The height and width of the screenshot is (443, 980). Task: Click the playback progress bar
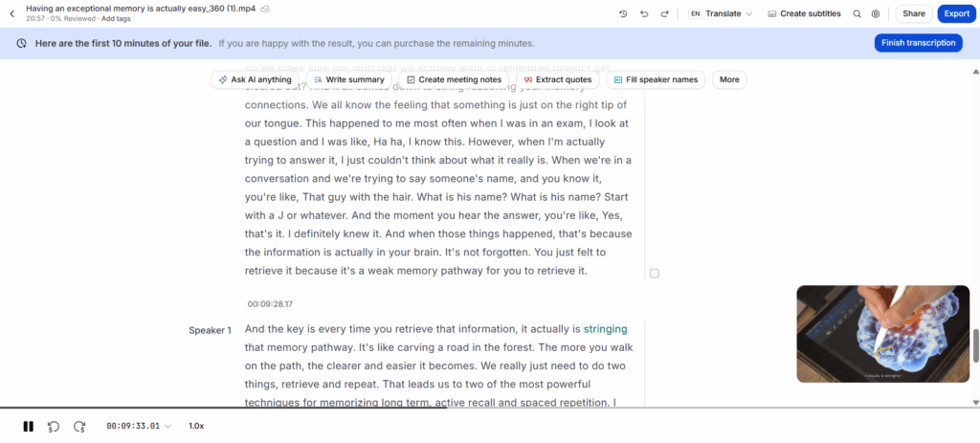pos(490,408)
